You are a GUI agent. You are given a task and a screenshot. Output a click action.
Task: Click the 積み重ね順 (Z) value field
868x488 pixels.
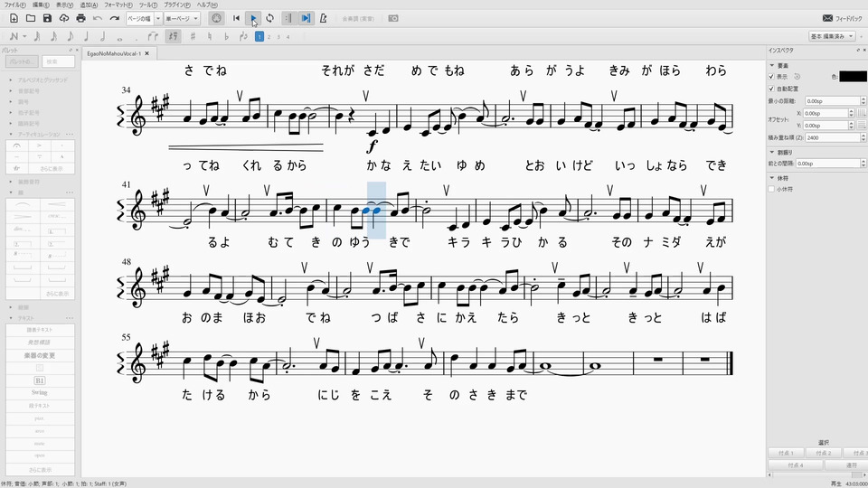pos(832,137)
